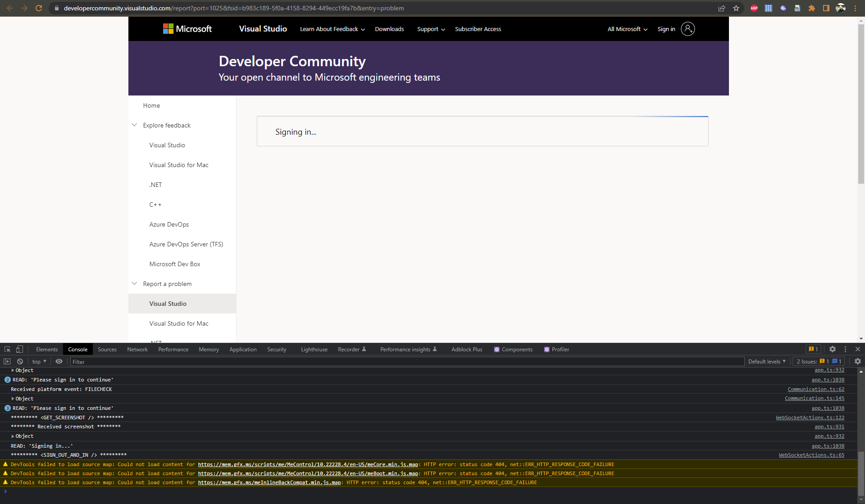The width and height of the screenshot is (865, 504).
Task: Switch to the Sources tab
Action: point(107,349)
